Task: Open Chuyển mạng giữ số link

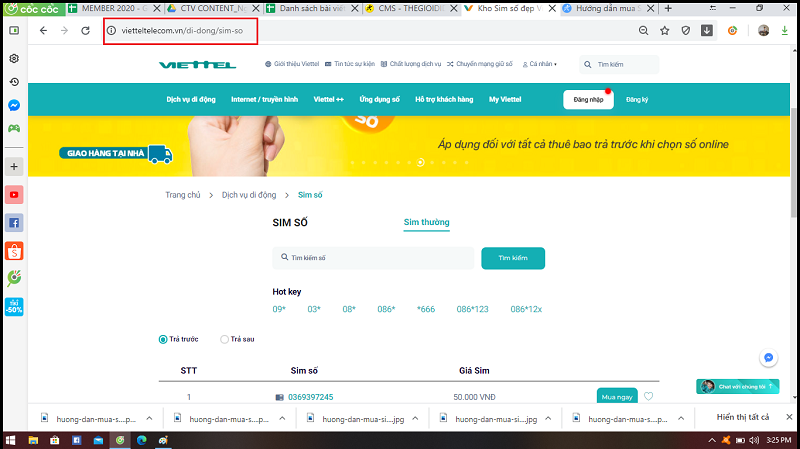Action: coord(480,64)
